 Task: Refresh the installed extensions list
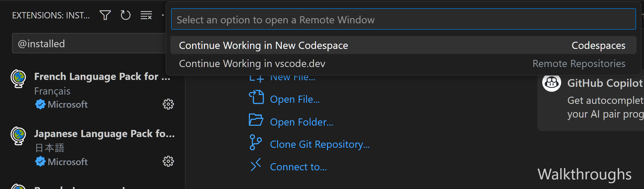(x=125, y=15)
